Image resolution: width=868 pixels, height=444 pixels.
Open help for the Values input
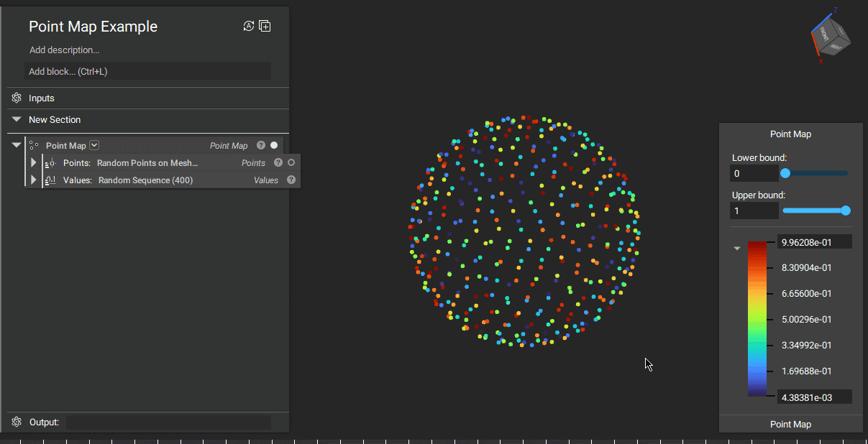pyautogui.click(x=291, y=180)
